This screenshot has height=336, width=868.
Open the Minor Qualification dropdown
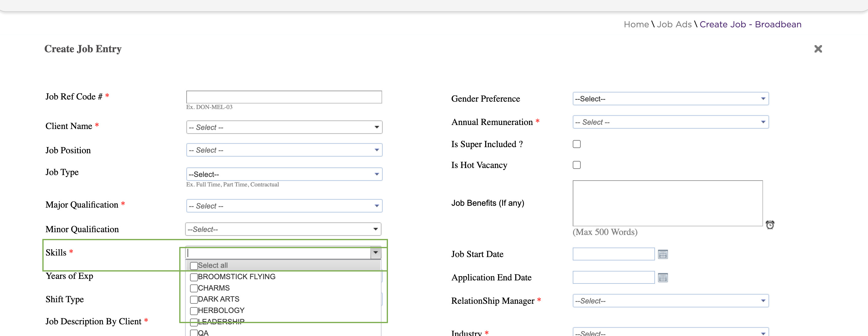283,229
